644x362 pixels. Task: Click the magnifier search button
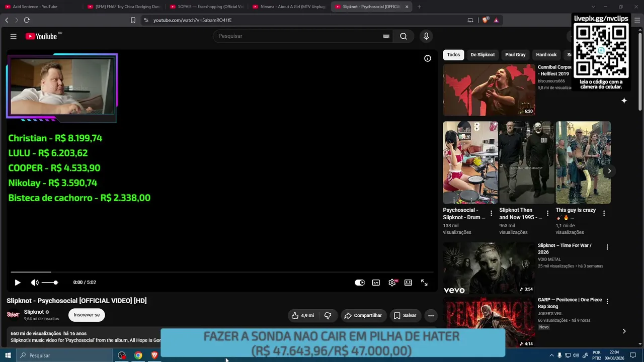(x=404, y=36)
